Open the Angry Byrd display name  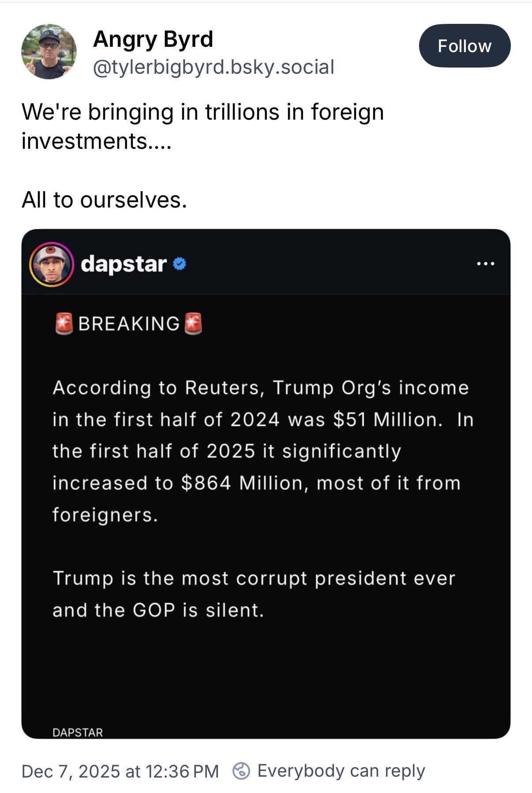pos(153,39)
